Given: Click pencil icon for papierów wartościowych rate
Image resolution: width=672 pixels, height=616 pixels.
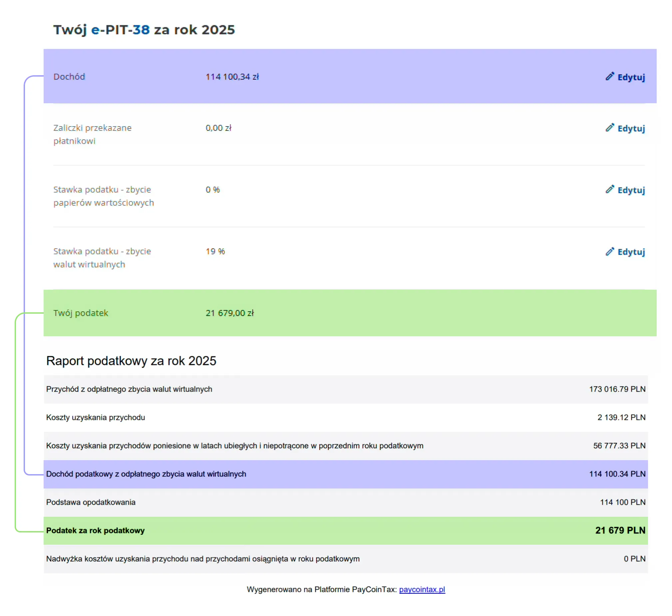Looking at the screenshot, I should (x=610, y=189).
